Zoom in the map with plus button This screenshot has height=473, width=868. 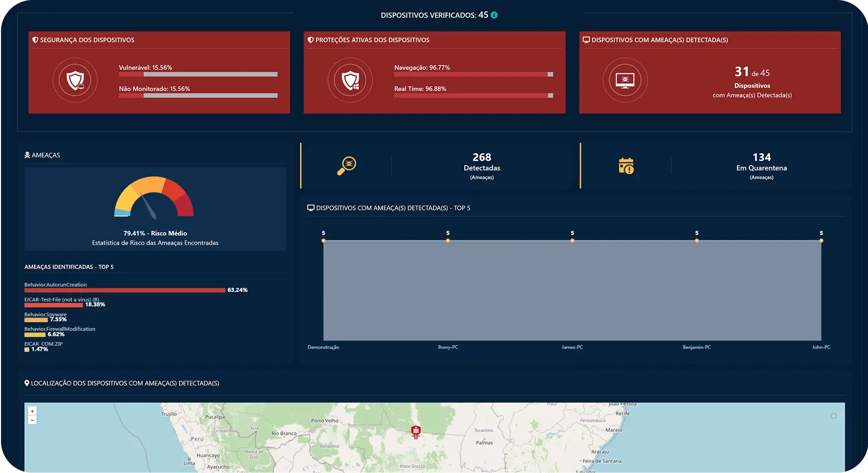tap(33, 411)
